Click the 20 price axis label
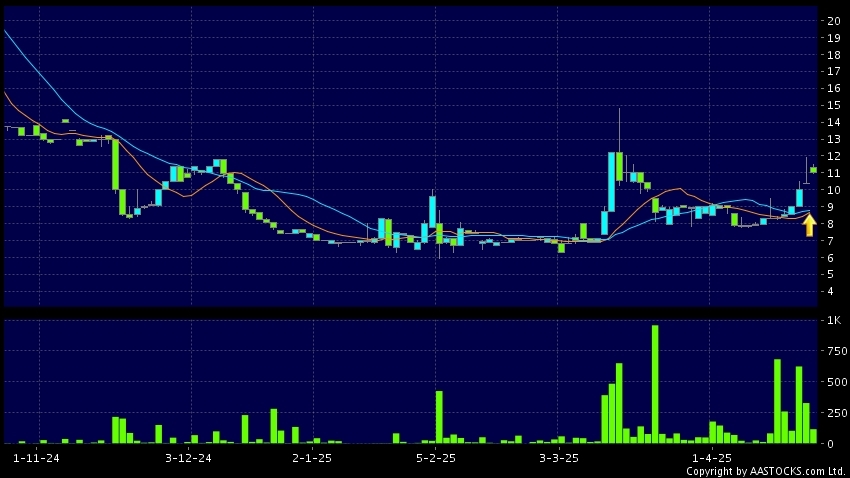 coord(834,21)
